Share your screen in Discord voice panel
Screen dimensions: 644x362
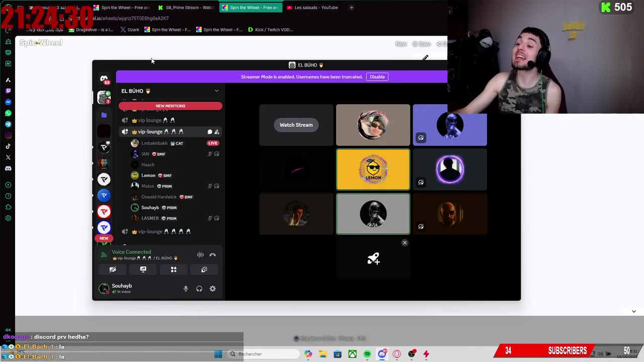[143, 269]
